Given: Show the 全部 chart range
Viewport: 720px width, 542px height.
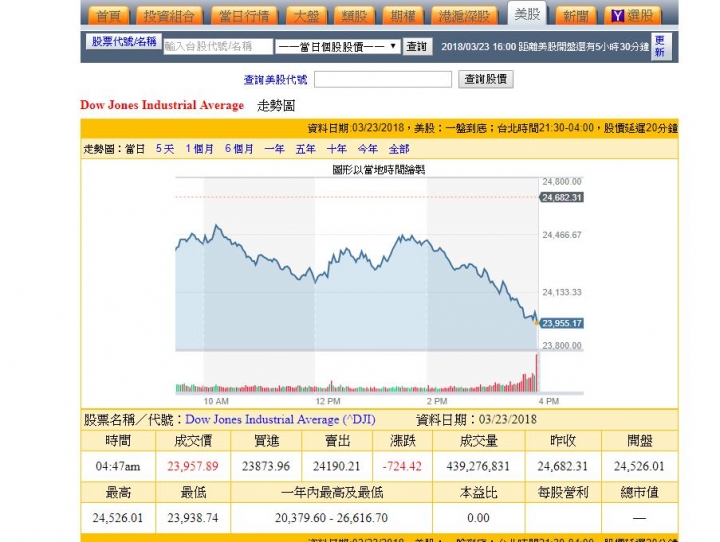Looking at the screenshot, I should pyautogui.click(x=399, y=149).
